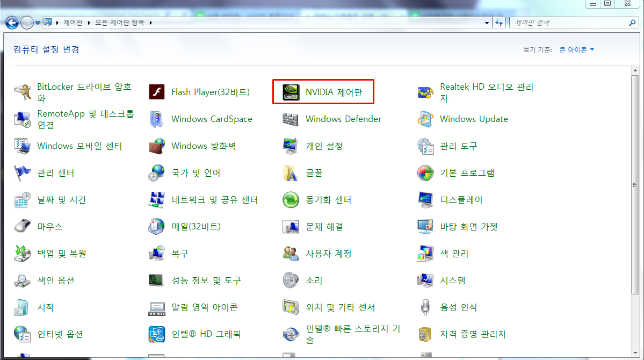Expand the arrow before 제어판 in breadcrumb
The image size is (644, 360).
tap(57, 23)
